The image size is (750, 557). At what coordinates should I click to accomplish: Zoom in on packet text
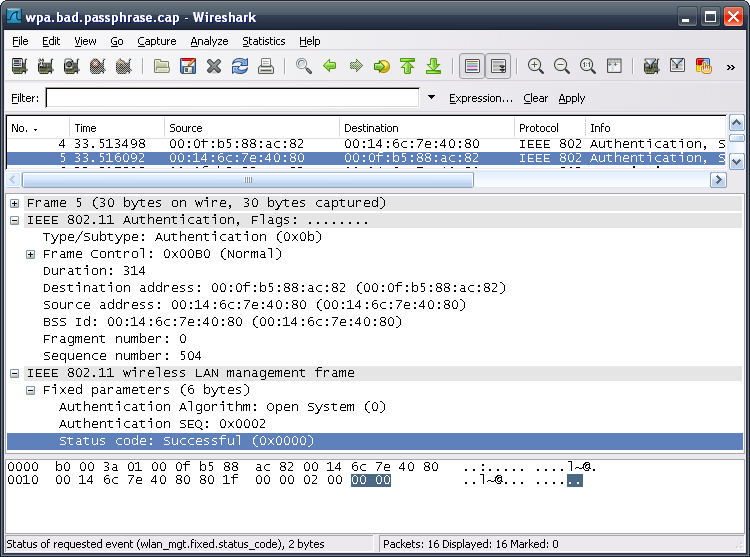[x=536, y=66]
